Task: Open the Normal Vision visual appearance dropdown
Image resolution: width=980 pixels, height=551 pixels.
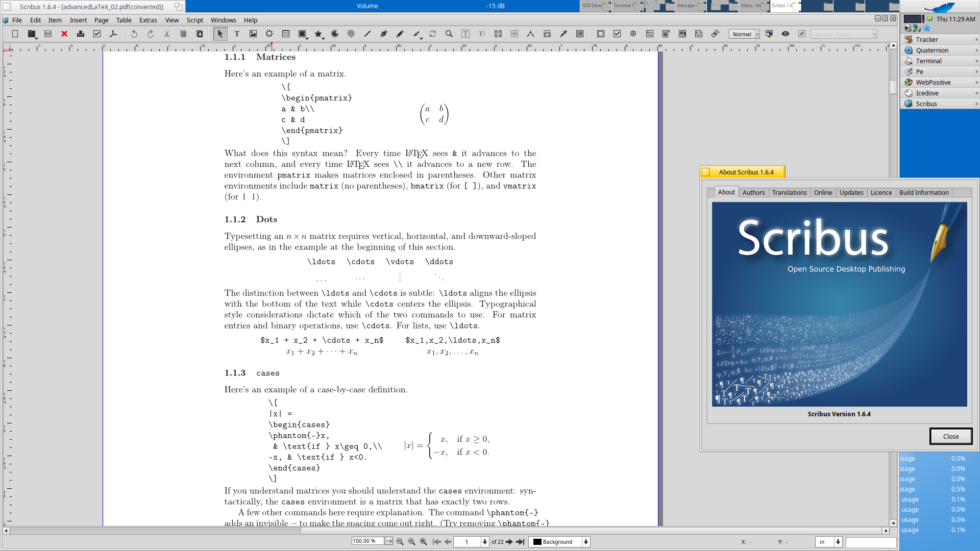Action: point(844,34)
